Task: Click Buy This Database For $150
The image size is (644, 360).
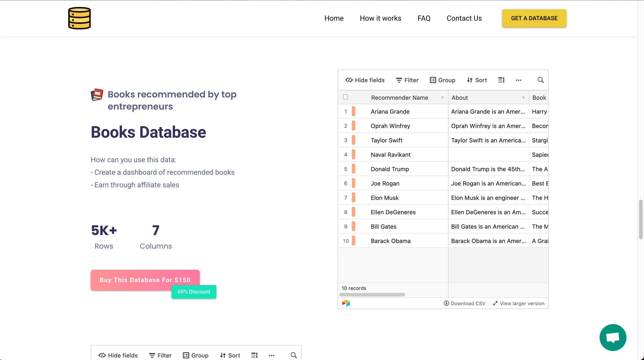Action: (x=145, y=280)
